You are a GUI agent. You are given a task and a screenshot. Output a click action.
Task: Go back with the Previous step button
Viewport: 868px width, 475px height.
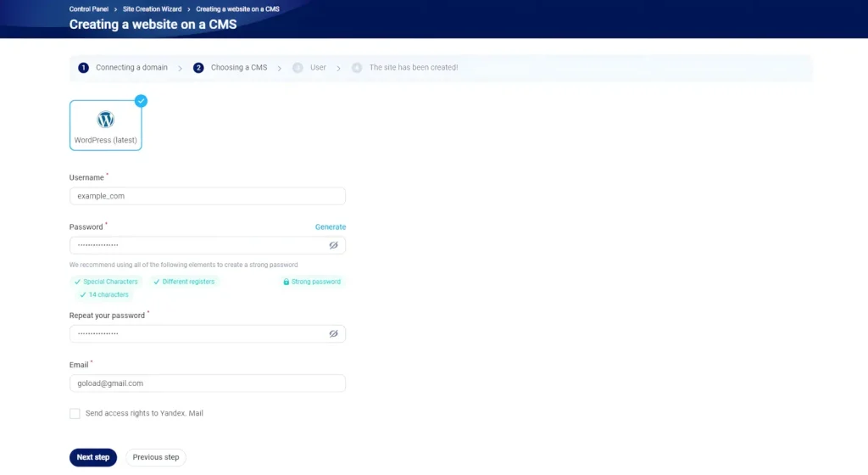pyautogui.click(x=156, y=457)
